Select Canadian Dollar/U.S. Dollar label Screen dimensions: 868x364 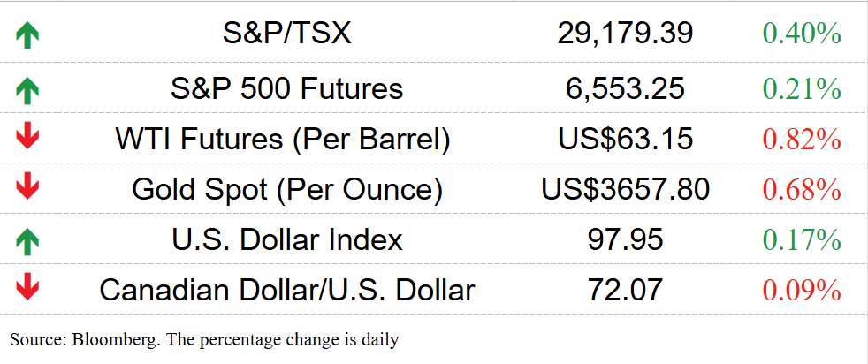286,289
